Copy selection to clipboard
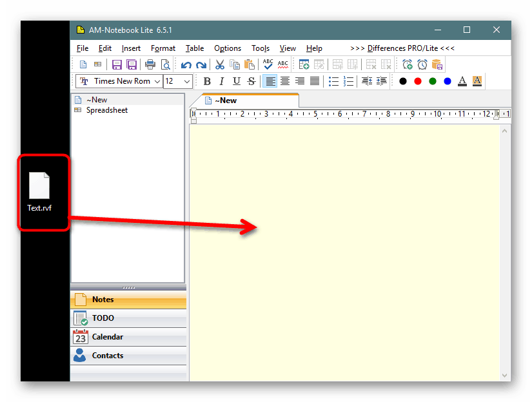The image size is (532, 402). (x=235, y=64)
